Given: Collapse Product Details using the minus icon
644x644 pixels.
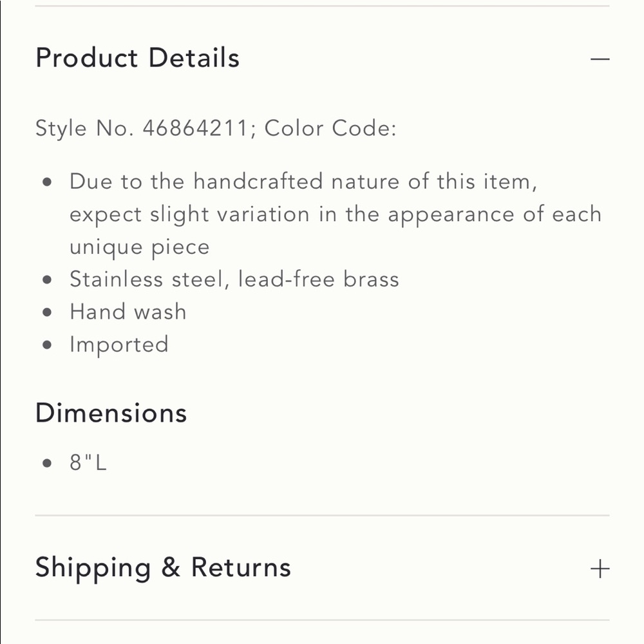Looking at the screenshot, I should (600, 59).
